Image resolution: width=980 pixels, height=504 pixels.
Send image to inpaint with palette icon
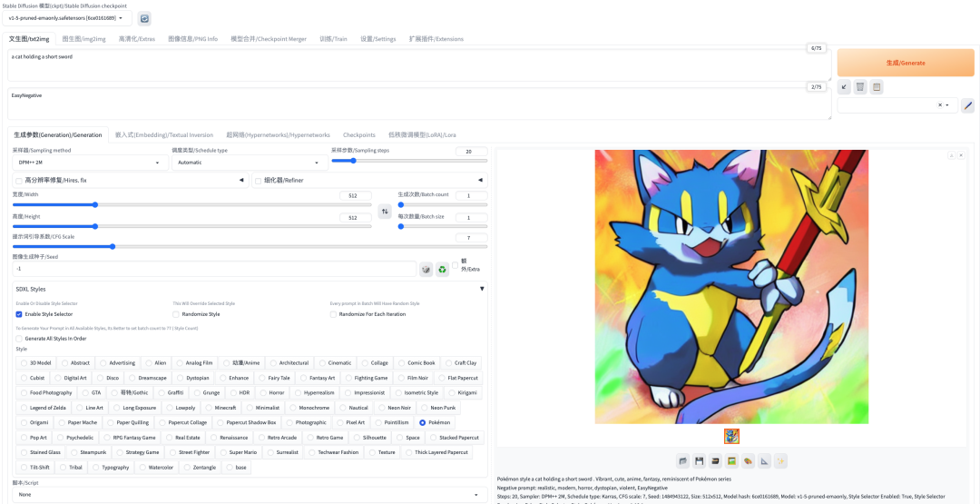coord(748,461)
